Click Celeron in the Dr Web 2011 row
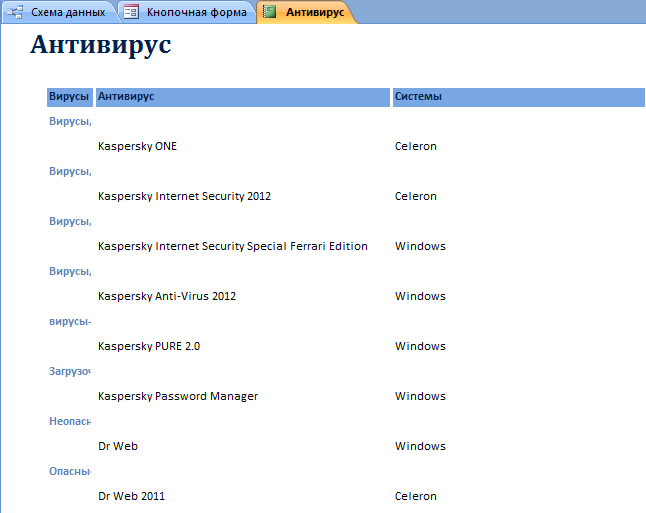Viewport: 646px width, 513px height. click(x=415, y=496)
